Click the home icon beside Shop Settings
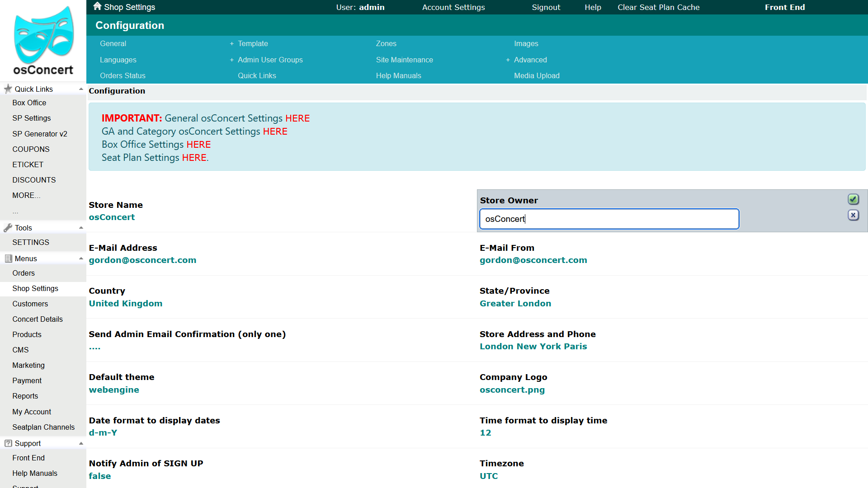Image resolution: width=868 pixels, height=488 pixels. tap(97, 6)
